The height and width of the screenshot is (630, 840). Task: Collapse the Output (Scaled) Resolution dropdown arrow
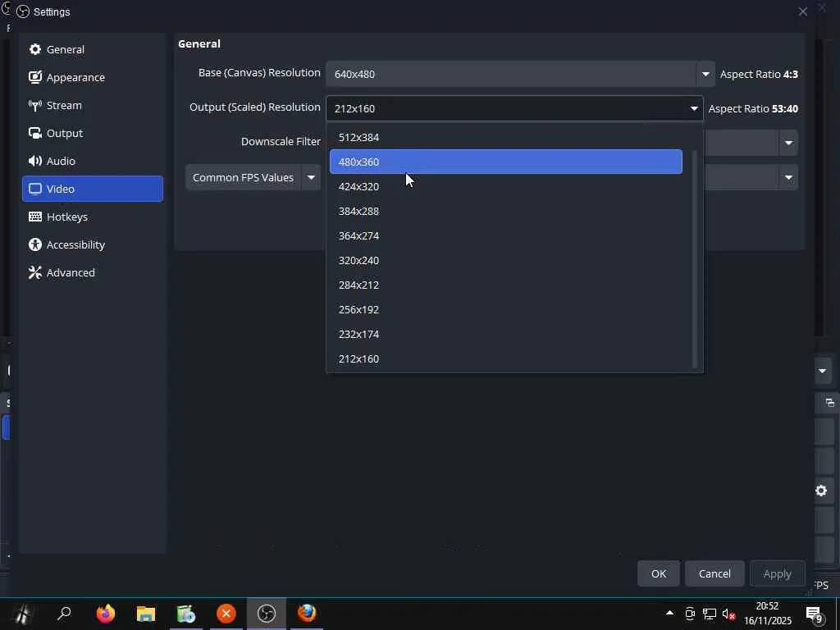[x=694, y=108]
